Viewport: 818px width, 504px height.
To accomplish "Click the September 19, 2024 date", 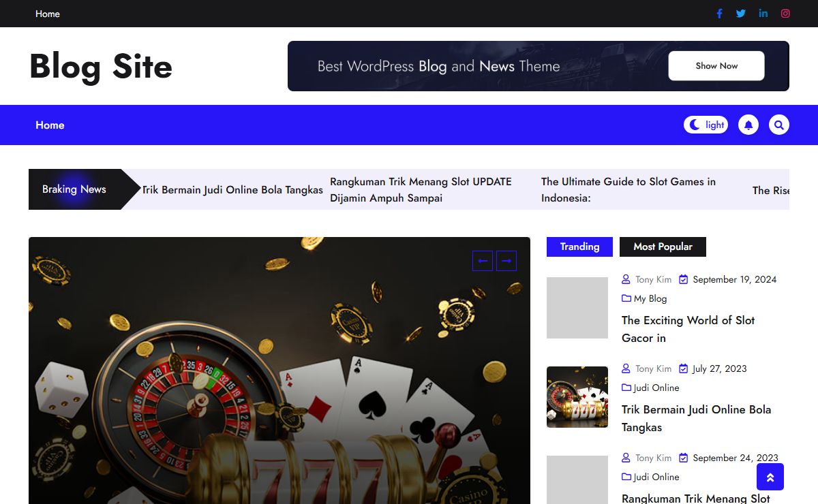I will [734, 279].
